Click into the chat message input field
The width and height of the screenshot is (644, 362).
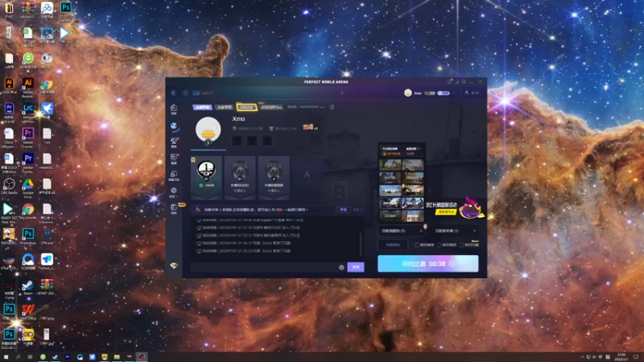(265, 267)
